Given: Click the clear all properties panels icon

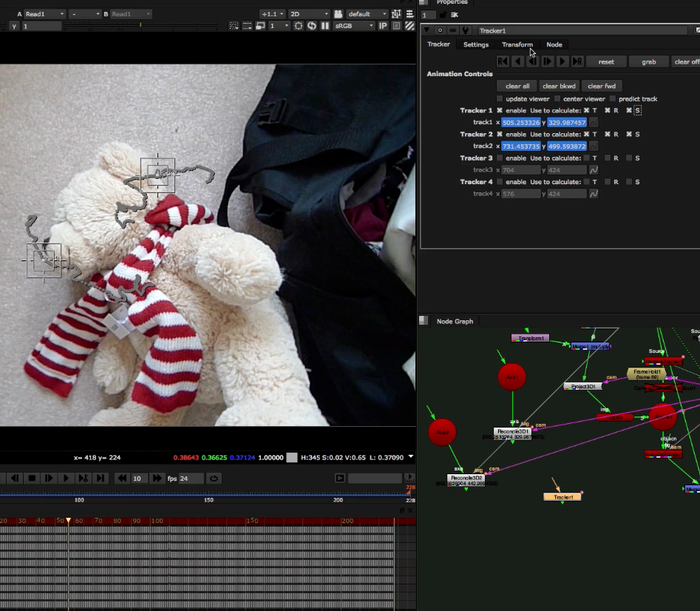Looking at the screenshot, I should pos(455,15).
